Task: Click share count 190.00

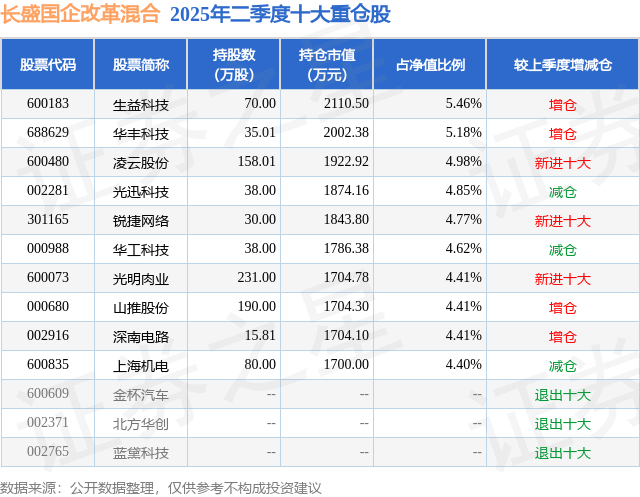Action: click(x=257, y=306)
